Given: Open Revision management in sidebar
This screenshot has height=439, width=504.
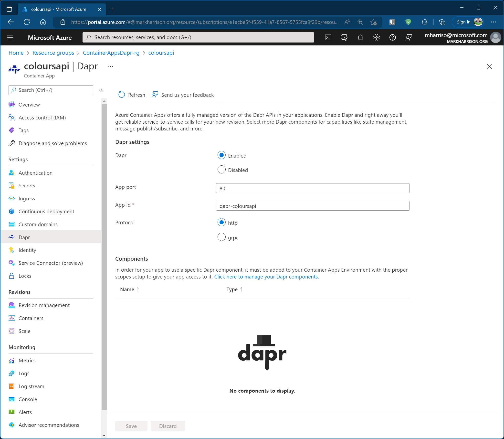Looking at the screenshot, I should point(44,305).
